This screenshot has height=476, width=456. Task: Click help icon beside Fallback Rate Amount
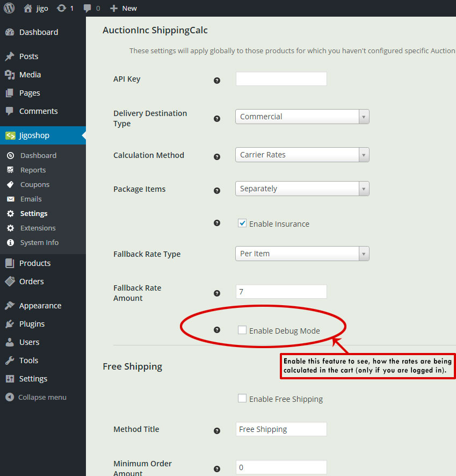[217, 293]
